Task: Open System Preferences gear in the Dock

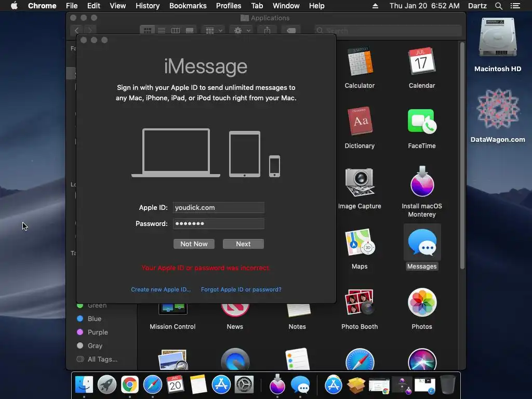Action: point(244,385)
